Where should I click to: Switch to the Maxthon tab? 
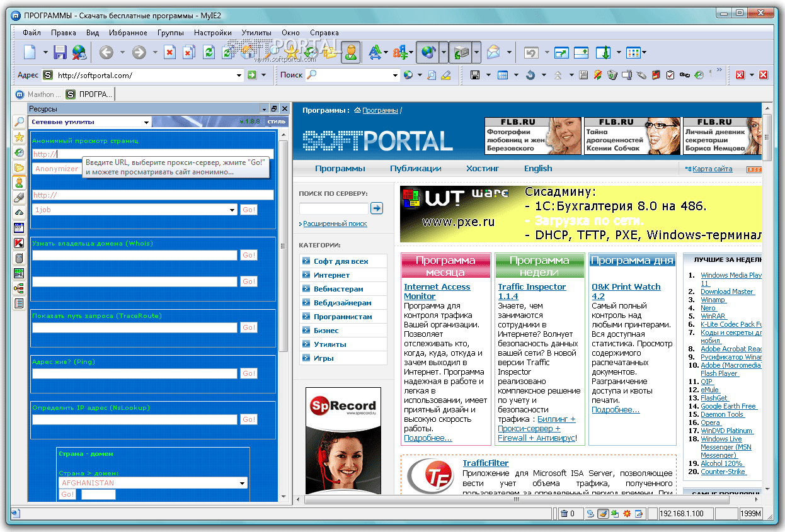pos(37,94)
